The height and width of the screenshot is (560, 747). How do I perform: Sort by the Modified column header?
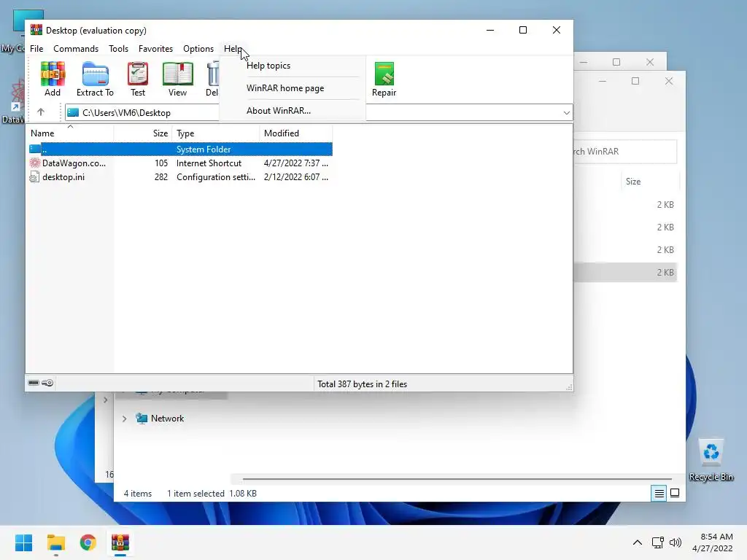tap(296, 133)
